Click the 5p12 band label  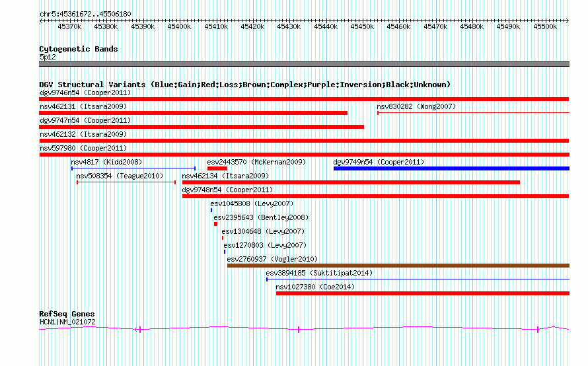(48, 57)
